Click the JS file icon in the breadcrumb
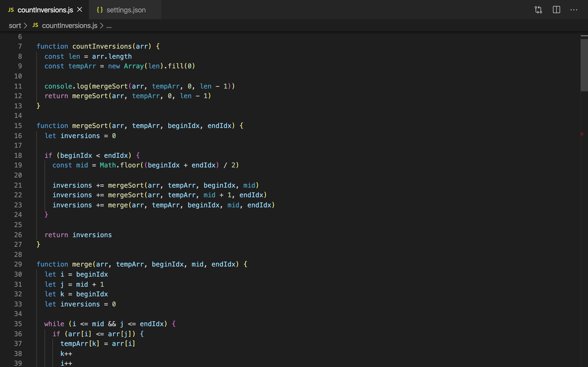Image resolution: width=588 pixels, height=367 pixels. click(35, 25)
